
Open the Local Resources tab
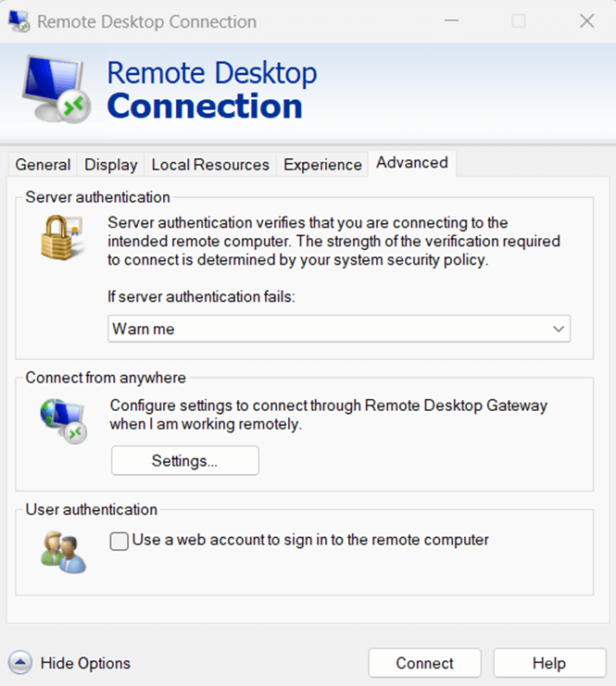(210, 165)
